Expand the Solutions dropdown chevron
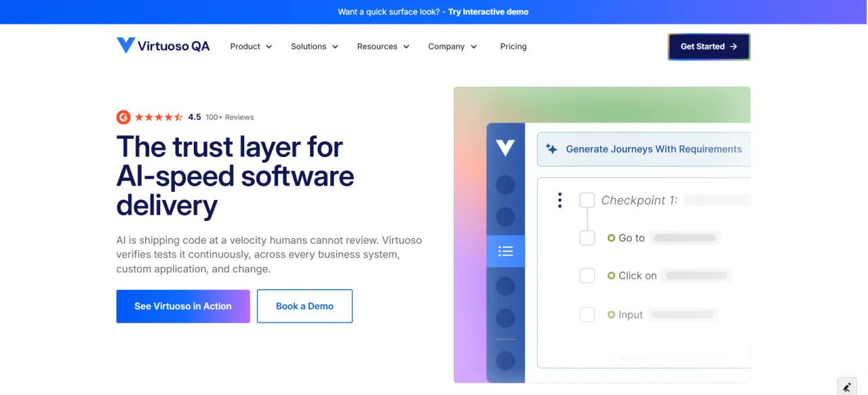The image size is (868, 395). point(335,47)
